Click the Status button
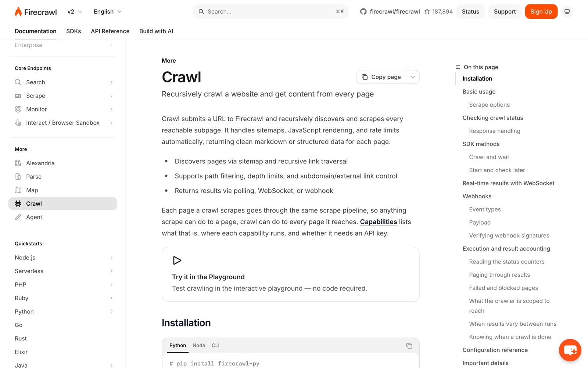588x368 pixels. point(470,12)
